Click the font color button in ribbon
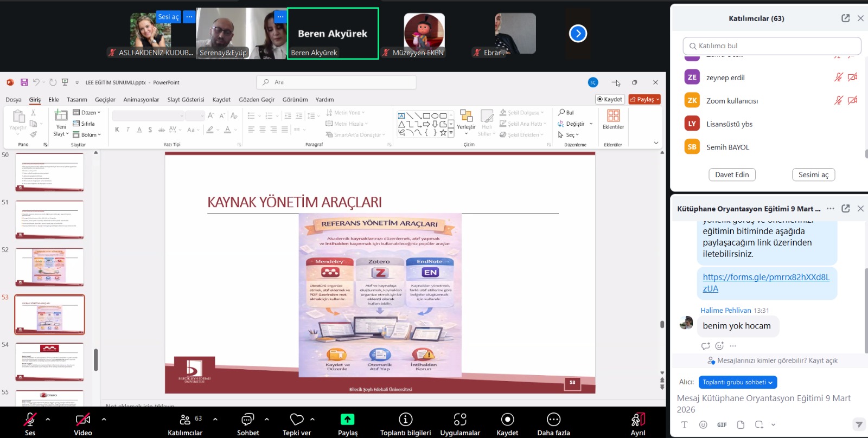868x438 pixels. [228, 130]
